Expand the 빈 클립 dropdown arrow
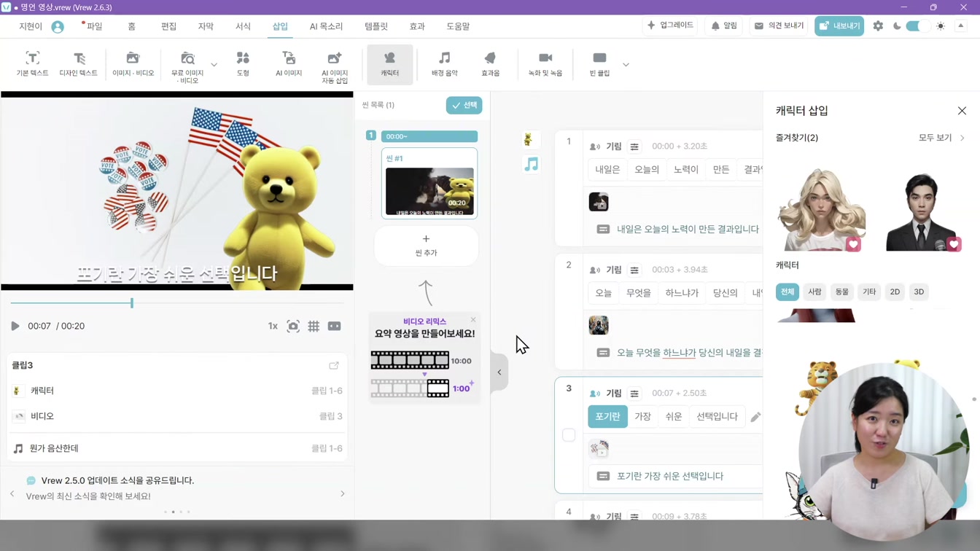 point(626,65)
